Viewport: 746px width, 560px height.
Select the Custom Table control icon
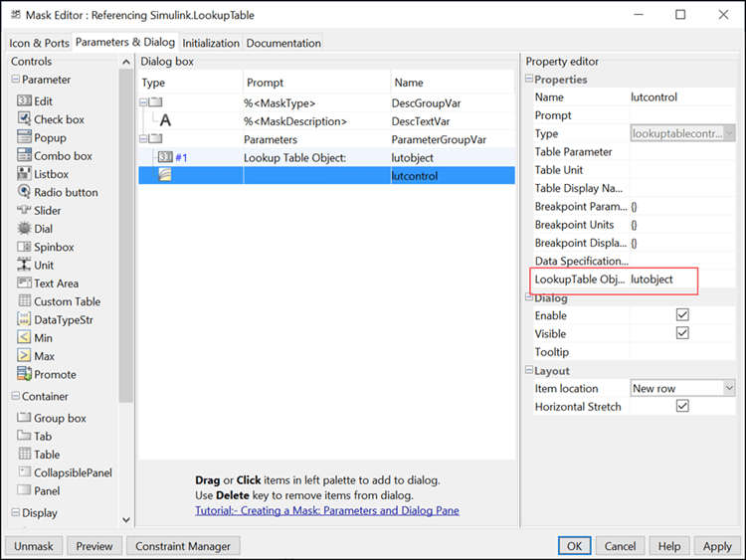point(24,301)
